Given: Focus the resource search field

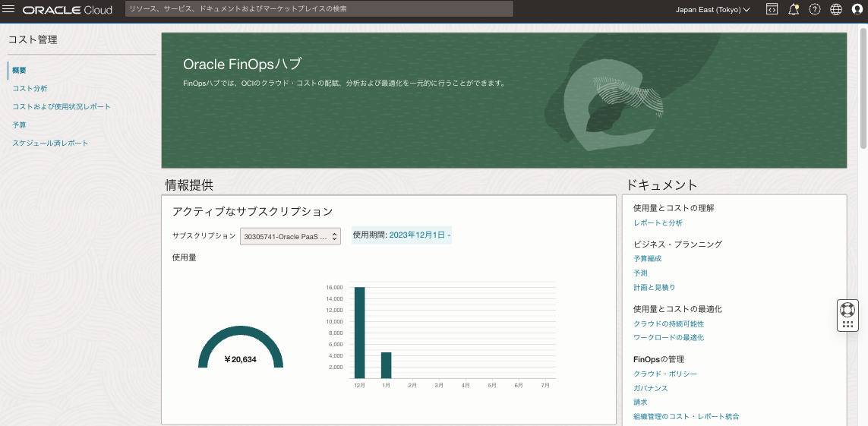Looking at the screenshot, I should coord(320,9).
